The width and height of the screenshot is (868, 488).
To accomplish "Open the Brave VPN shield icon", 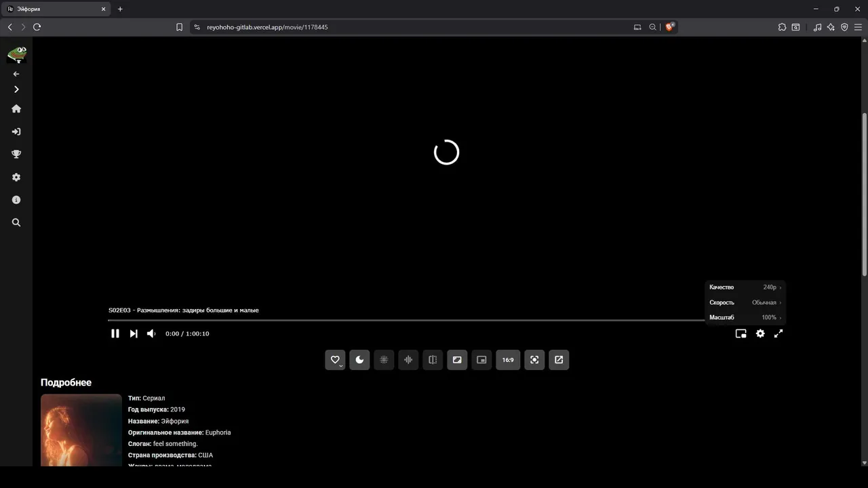I will [844, 27].
